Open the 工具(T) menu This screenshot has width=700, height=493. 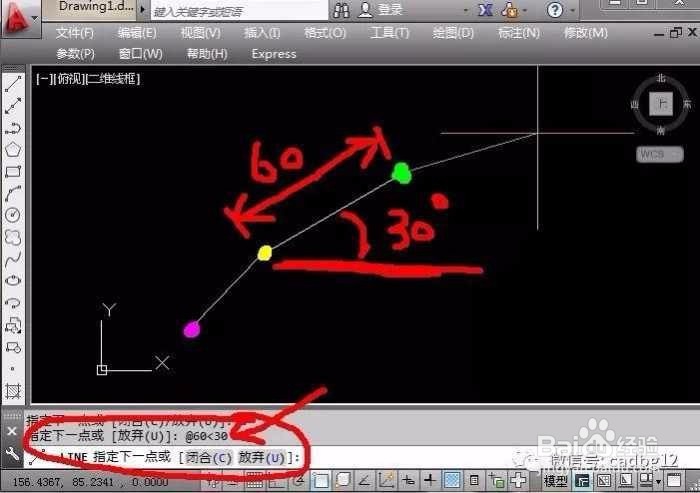tap(389, 33)
